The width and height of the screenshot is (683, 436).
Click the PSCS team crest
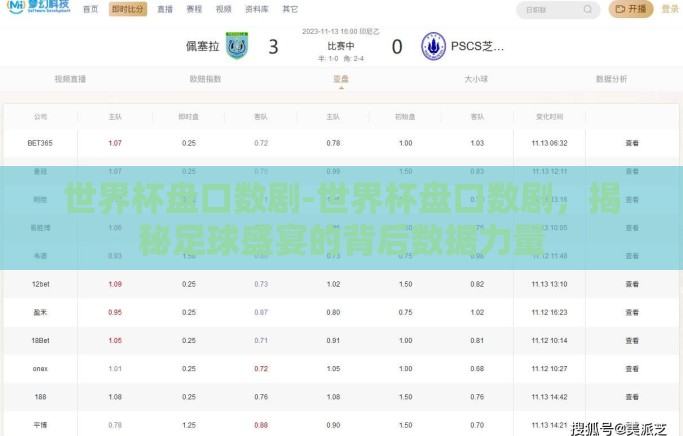433,46
